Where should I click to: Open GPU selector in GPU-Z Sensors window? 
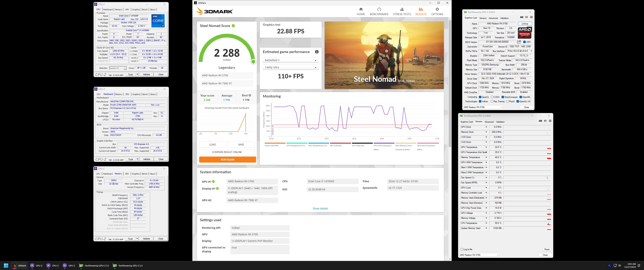click(x=479, y=255)
